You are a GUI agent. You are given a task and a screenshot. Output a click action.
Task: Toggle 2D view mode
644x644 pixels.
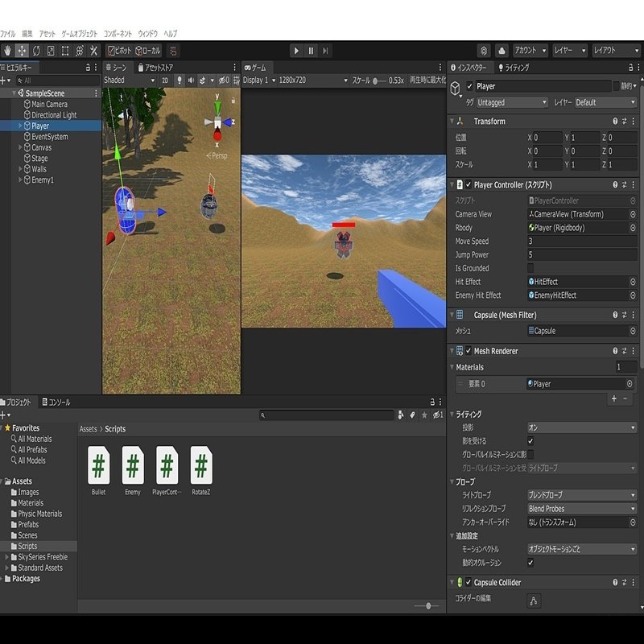(x=165, y=80)
